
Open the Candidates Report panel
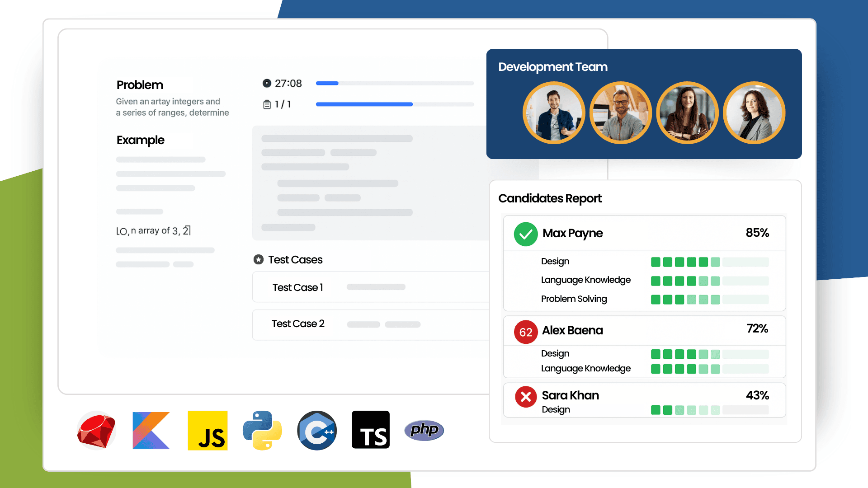click(550, 198)
